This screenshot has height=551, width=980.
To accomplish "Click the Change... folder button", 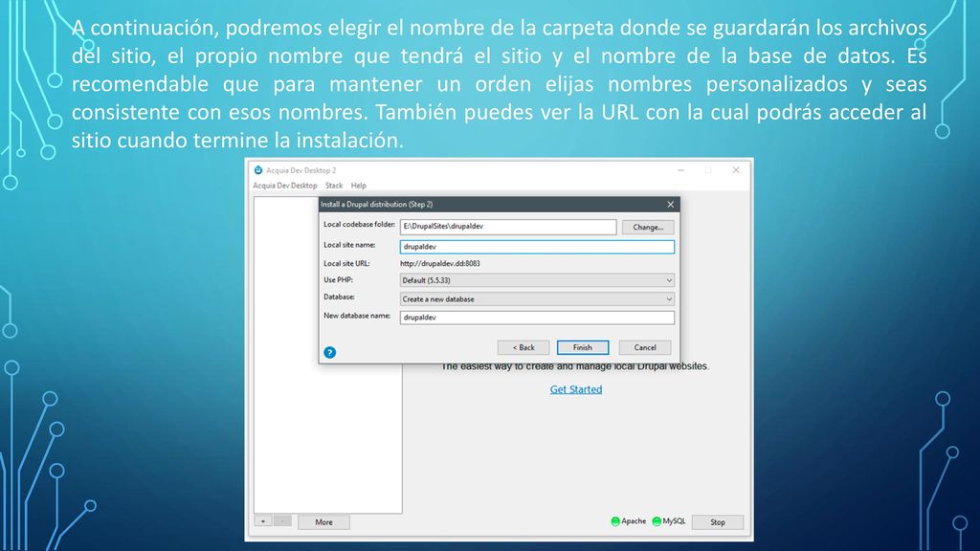I will (x=648, y=228).
